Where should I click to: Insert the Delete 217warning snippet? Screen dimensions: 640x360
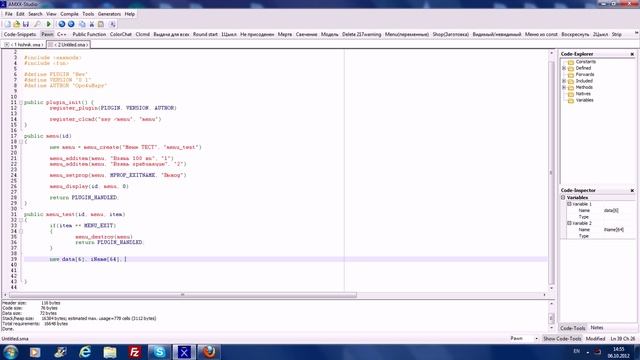(361, 34)
